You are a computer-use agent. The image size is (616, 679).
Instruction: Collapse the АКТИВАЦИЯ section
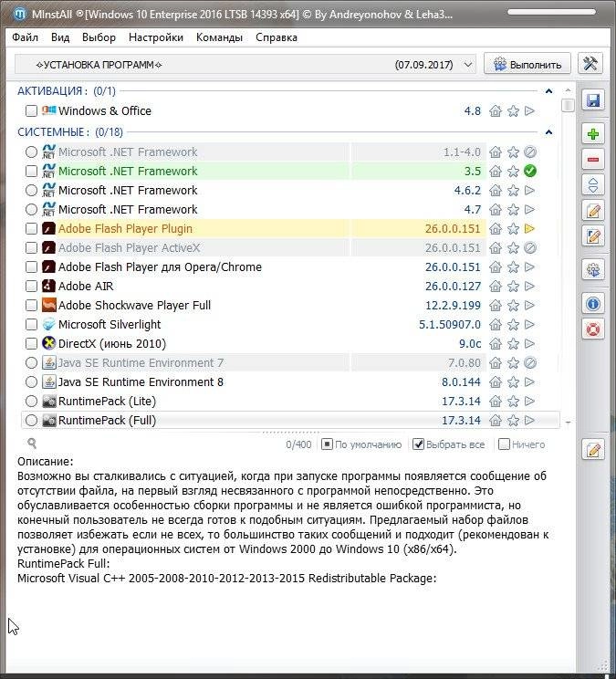coord(548,91)
